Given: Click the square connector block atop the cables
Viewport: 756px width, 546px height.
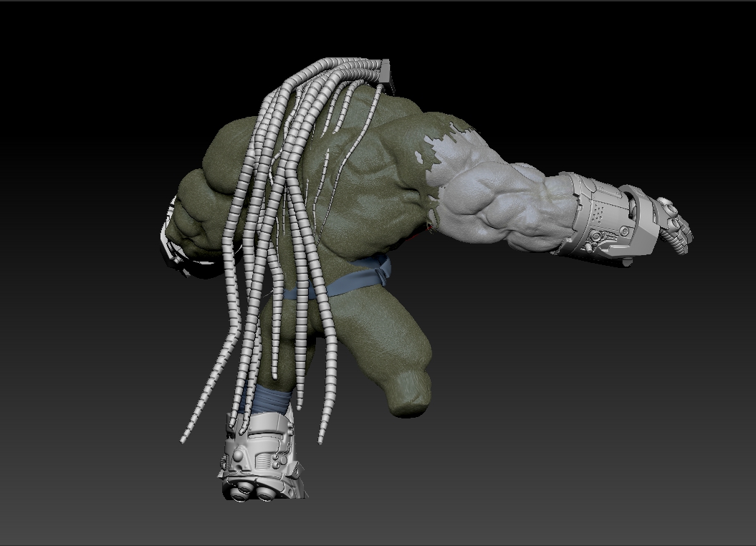Looking at the screenshot, I should click(386, 72).
